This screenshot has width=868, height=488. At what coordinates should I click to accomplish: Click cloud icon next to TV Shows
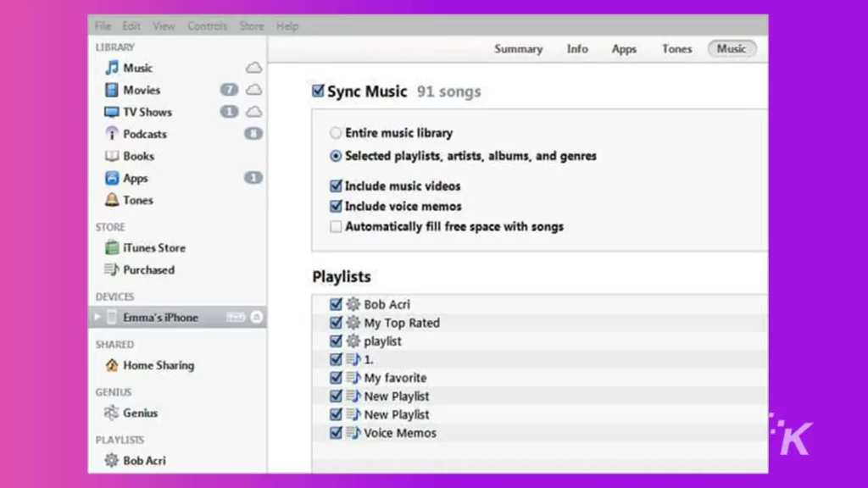tap(253, 112)
